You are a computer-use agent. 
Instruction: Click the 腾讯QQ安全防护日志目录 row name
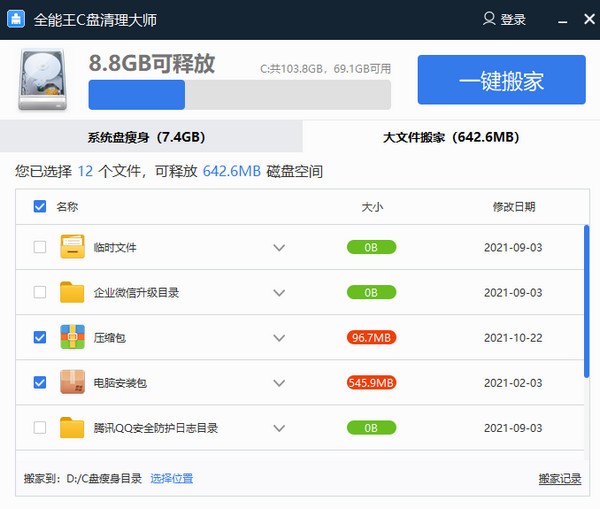(156, 428)
